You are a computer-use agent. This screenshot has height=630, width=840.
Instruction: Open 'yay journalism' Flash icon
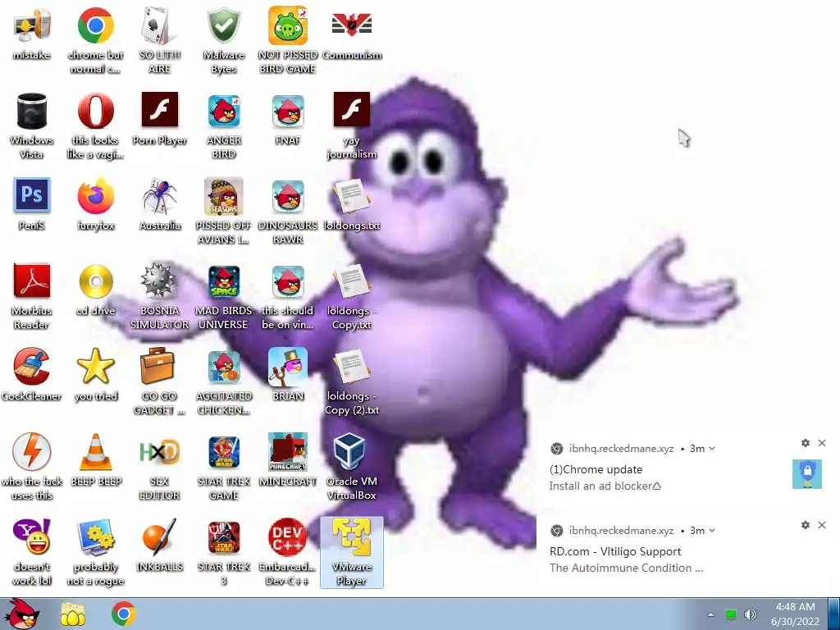pyautogui.click(x=352, y=126)
